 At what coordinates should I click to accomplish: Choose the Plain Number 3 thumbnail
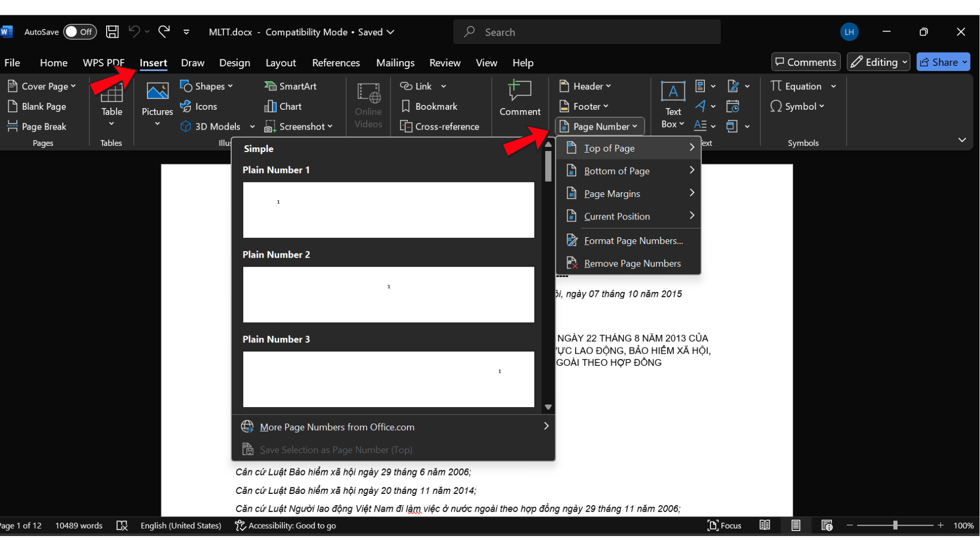388,379
